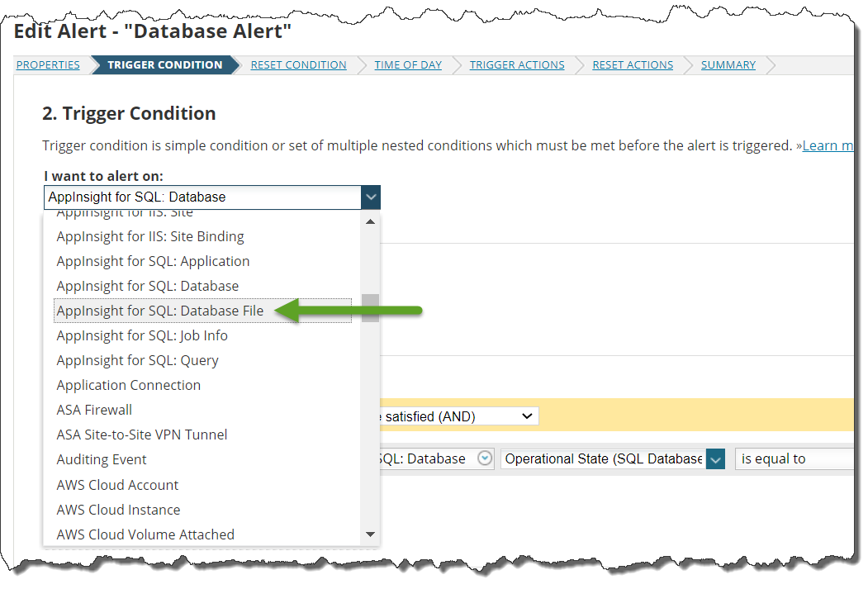868x589 pixels.
Task: Open the Reset Actions step
Action: click(633, 65)
